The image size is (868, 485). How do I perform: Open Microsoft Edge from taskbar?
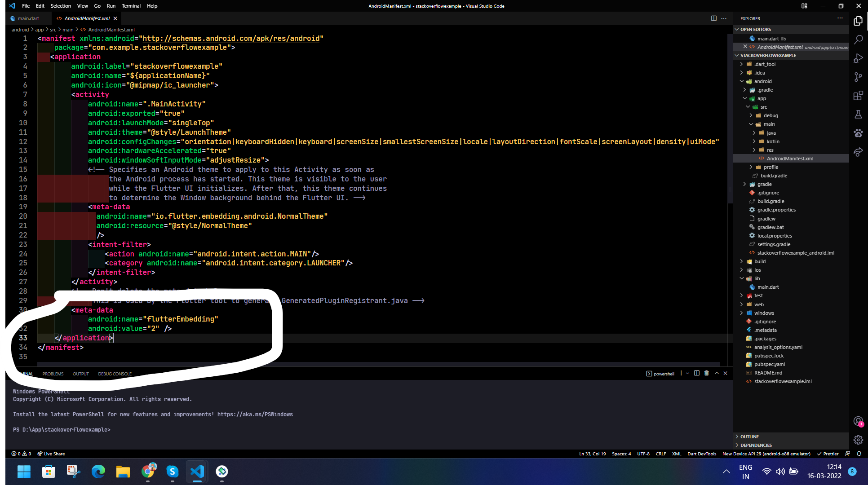click(98, 472)
